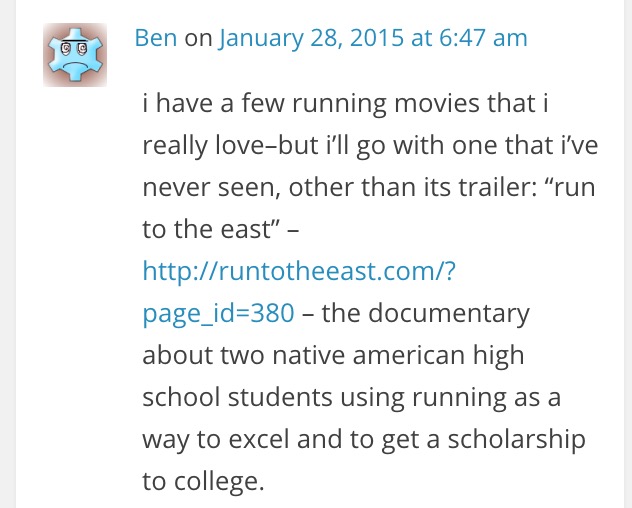Click the page_id=380 link portion
Viewport: 632px width, 508px height.
tap(218, 313)
